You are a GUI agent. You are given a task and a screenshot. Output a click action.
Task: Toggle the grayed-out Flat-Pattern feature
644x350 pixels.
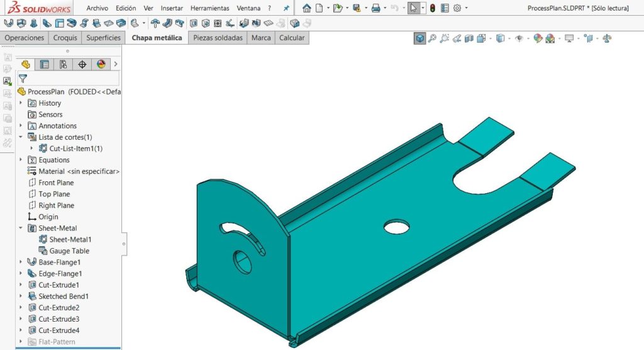[57, 342]
